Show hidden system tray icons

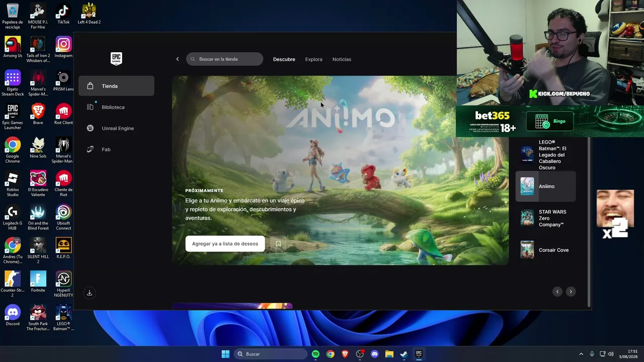coord(581,354)
